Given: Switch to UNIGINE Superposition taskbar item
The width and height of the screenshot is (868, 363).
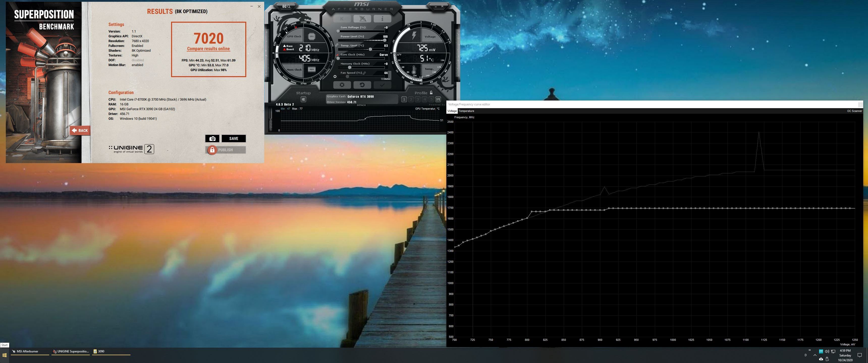Looking at the screenshot, I should pos(71,352).
